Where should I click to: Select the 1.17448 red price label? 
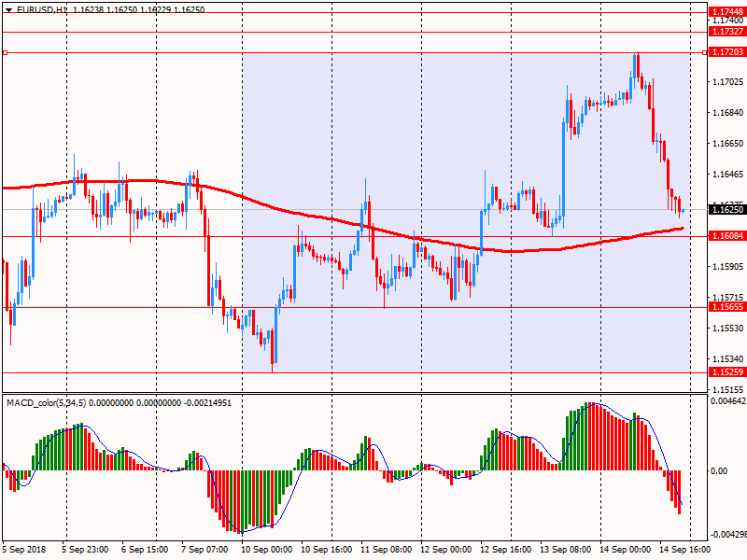727,12
